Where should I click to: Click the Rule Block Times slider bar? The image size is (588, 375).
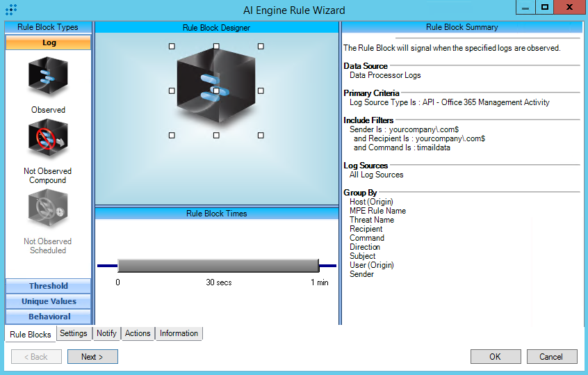tap(218, 266)
